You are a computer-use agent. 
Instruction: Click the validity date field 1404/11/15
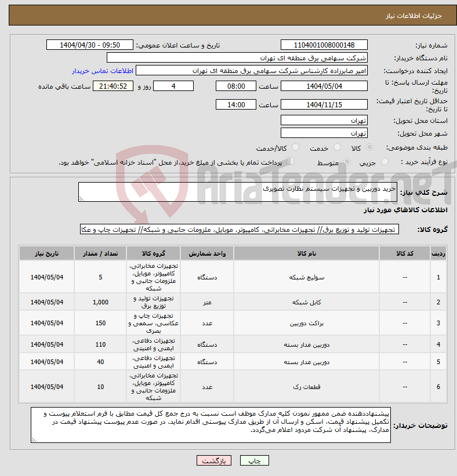coord(324,105)
